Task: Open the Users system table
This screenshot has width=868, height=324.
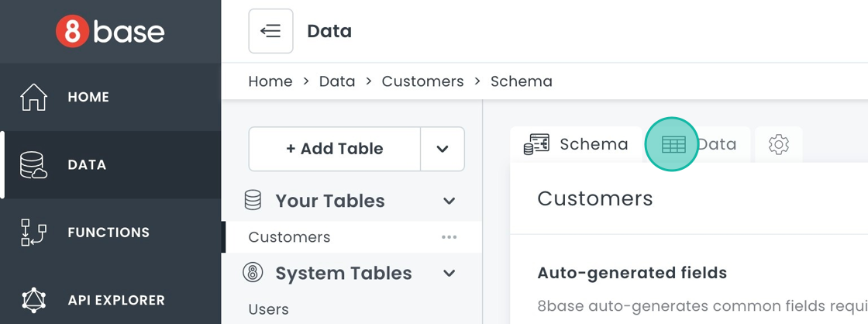Action: [x=268, y=309]
